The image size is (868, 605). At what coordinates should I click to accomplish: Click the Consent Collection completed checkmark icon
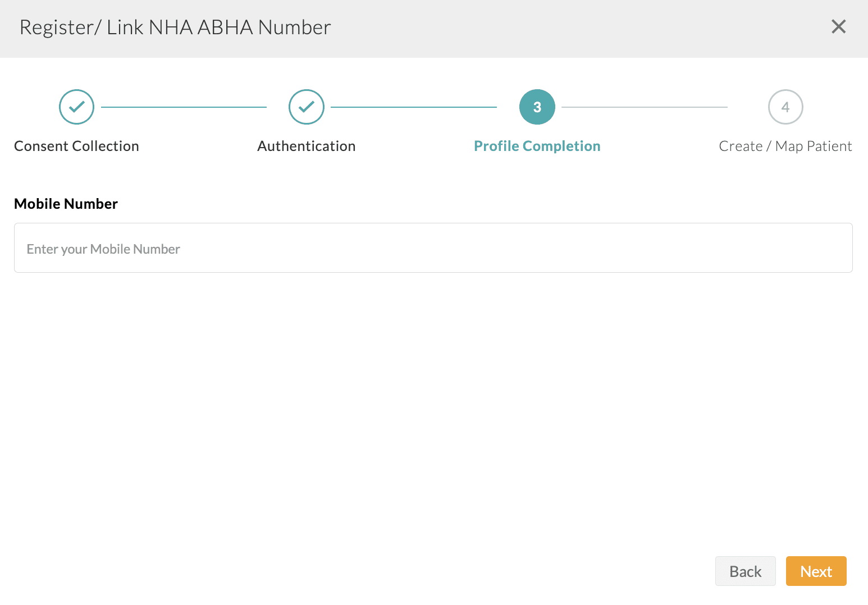click(76, 107)
